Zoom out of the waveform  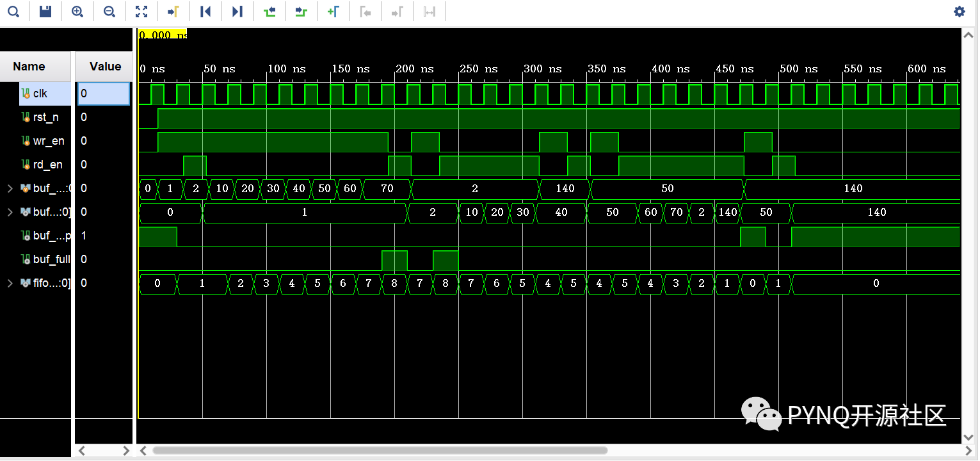tap(109, 12)
